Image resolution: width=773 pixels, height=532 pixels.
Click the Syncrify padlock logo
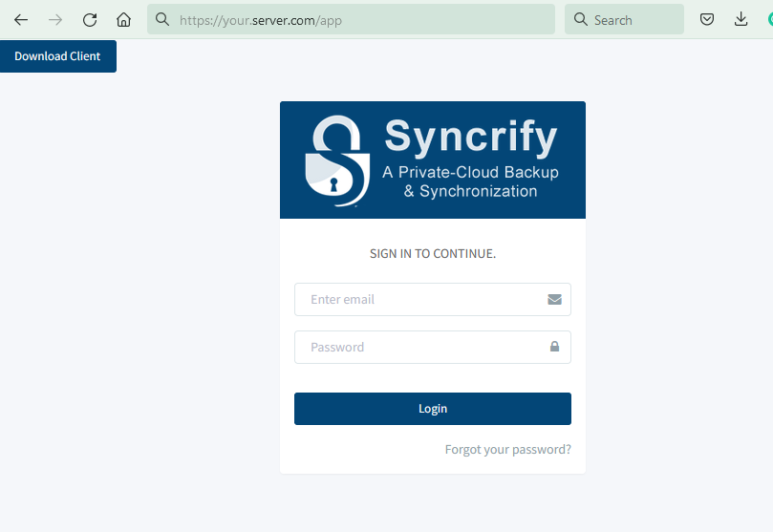click(336, 160)
